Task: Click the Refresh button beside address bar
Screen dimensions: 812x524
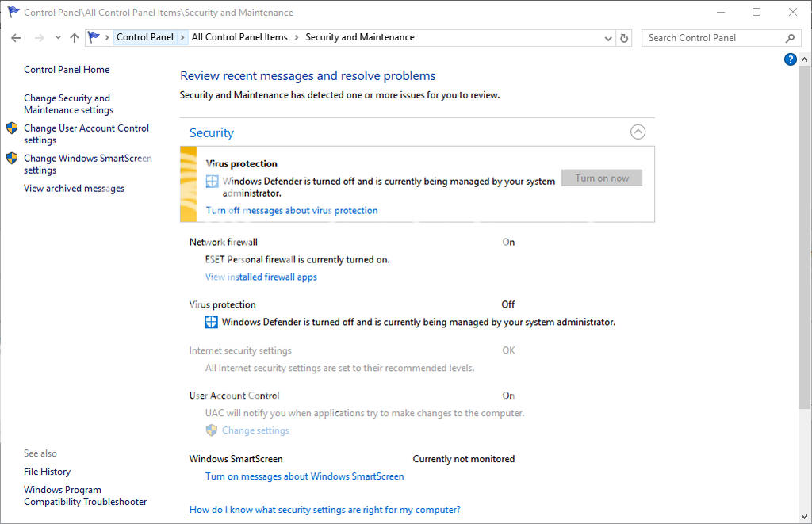Action: tap(624, 38)
